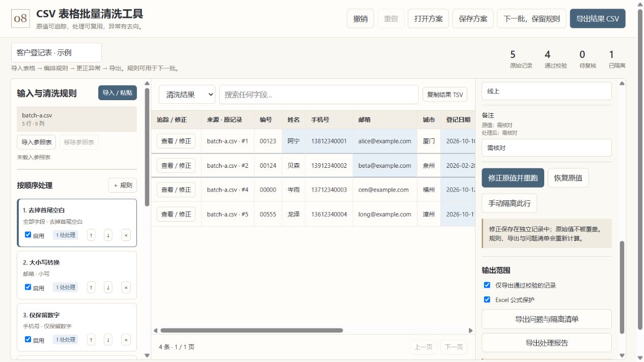Toggle 启用 for rule 1 去掉首尾空白
Screen dimensions: 644x362
coord(28,235)
